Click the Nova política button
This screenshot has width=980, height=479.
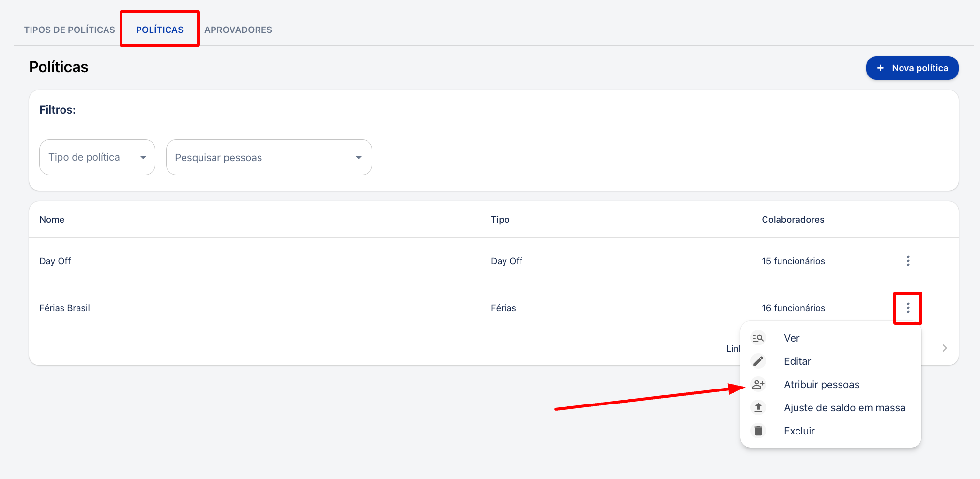point(912,68)
